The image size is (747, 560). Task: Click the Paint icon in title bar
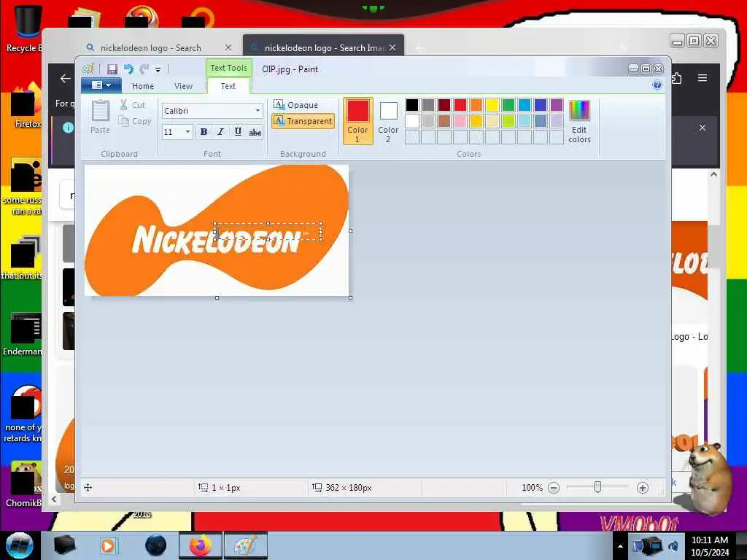[88, 69]
